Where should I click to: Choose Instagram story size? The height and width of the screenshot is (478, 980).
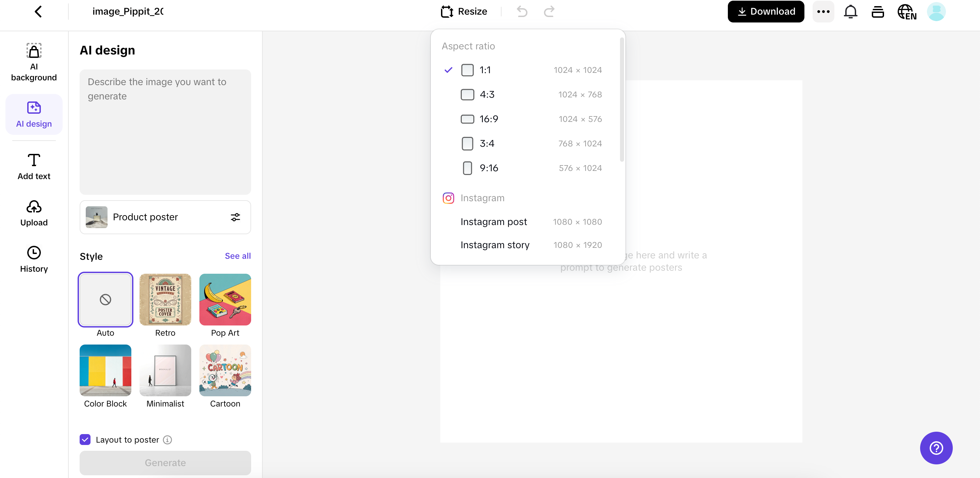point(495,245)
